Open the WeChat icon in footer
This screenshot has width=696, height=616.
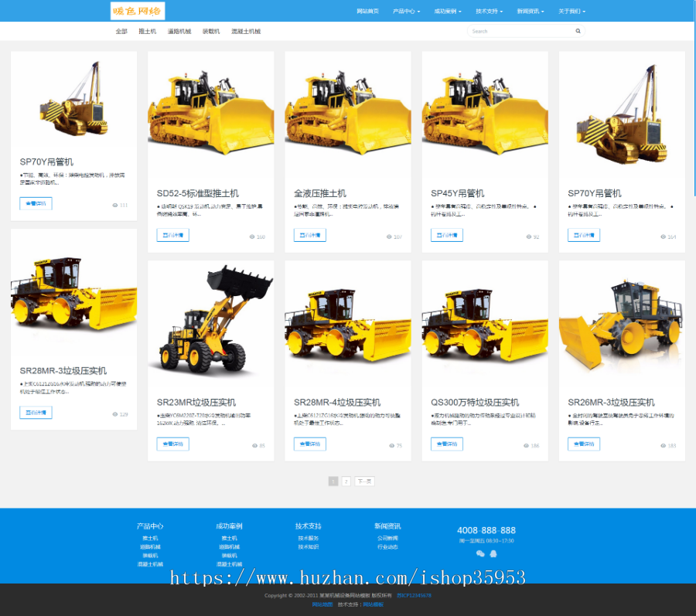click(x=480, y=553)
